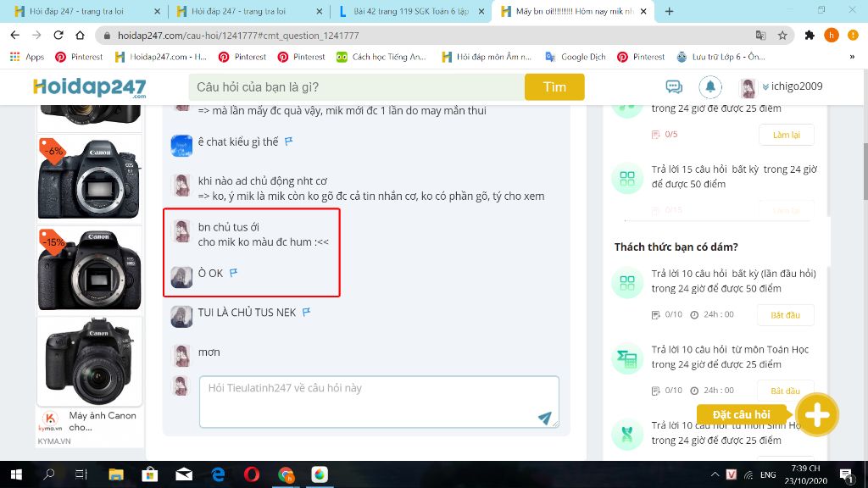The image size is (868, 488).
Task: Show hidden system tray icons
Action: click(x=715, y=474)
